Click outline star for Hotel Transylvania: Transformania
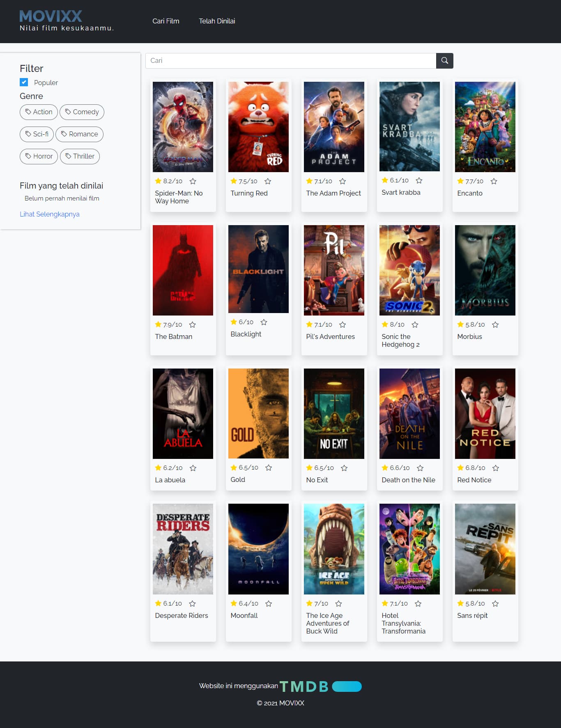Image resolution: width=561 pixels, height=728 pixels. 418,604
